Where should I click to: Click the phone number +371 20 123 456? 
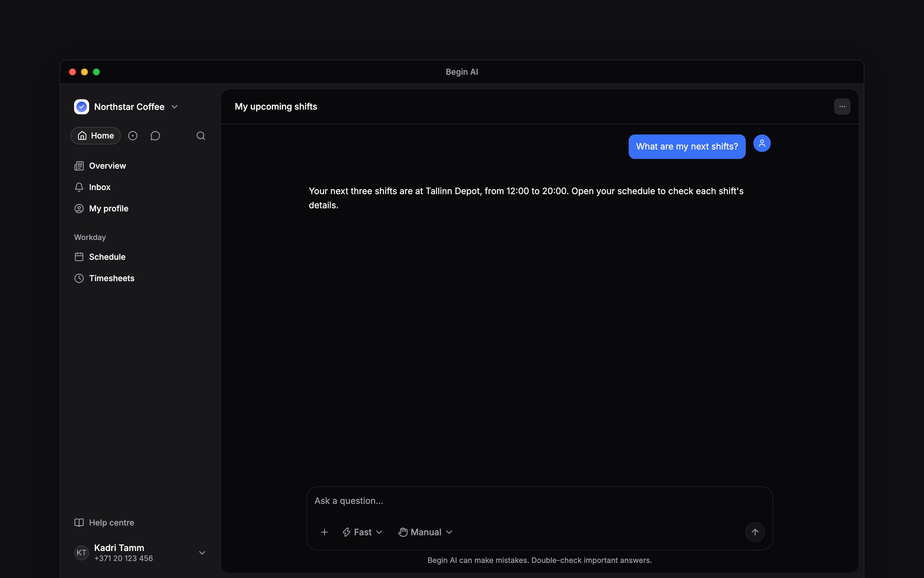pos(123,559)
